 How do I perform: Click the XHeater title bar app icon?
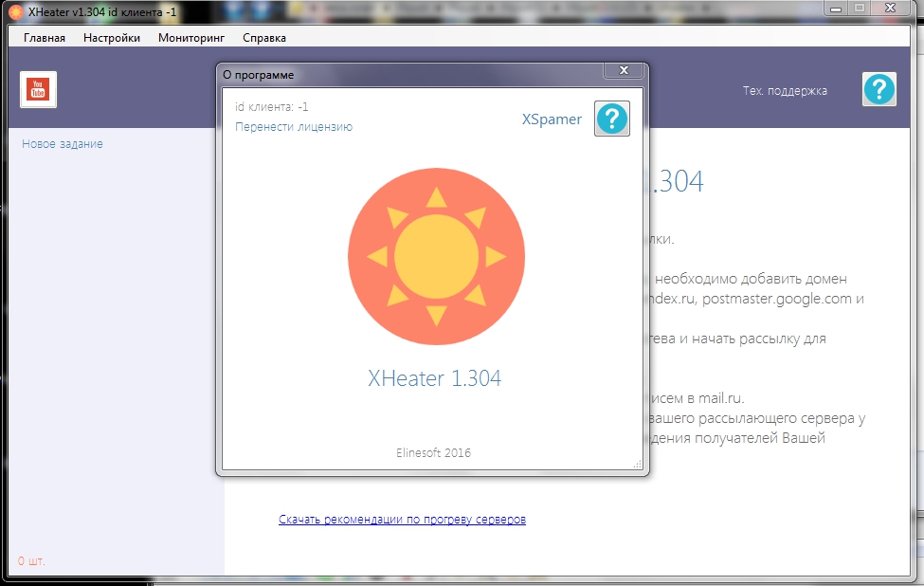[16, 11]
